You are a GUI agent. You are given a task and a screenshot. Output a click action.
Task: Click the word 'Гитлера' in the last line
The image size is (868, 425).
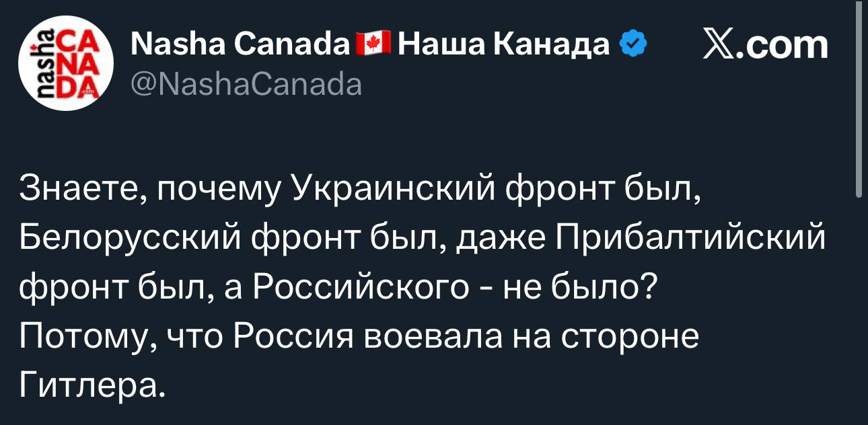pyautogui.click(x=89, y=385)
